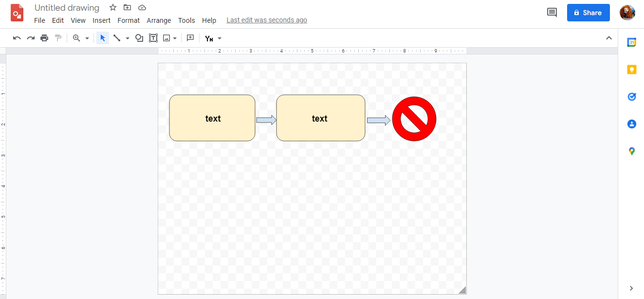Image resolution: width=644 pixels, height=299 pixels.
Task: Select the middle 'text' rounded rectangle
Action: 321,118
